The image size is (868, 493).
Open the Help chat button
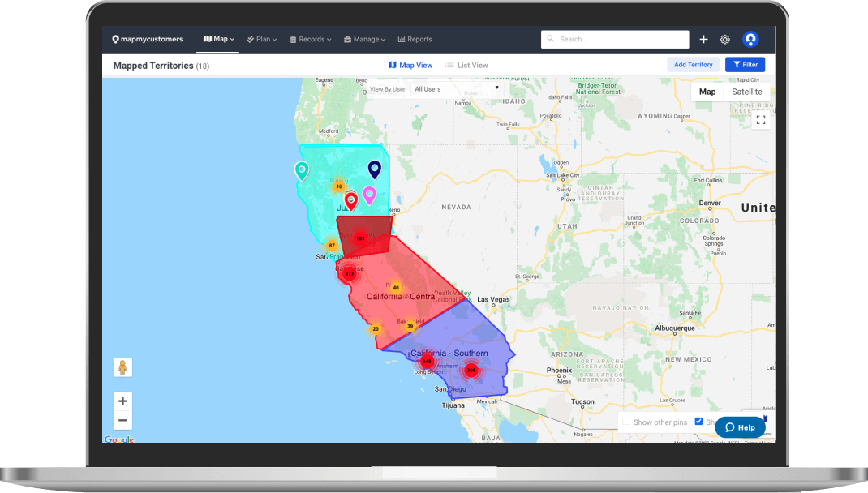point(740,427)
